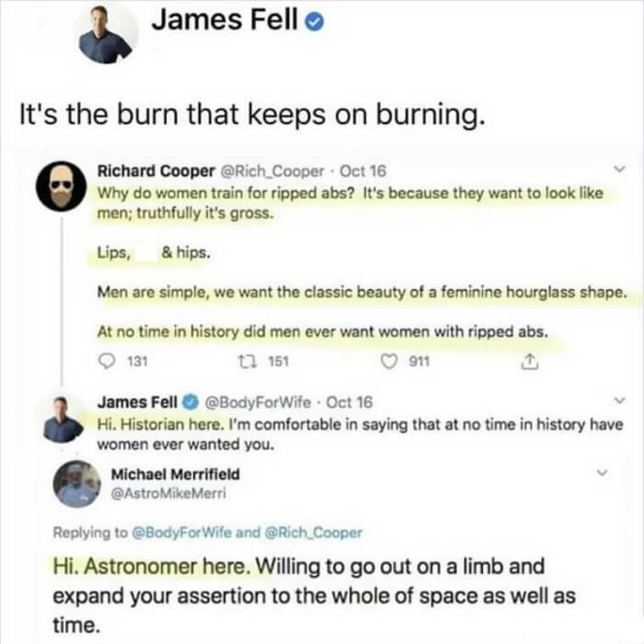This screenshot has height=644, width=644.
Task: Open Richard Cooper's bearded avatar
Action: click(61, 186)
